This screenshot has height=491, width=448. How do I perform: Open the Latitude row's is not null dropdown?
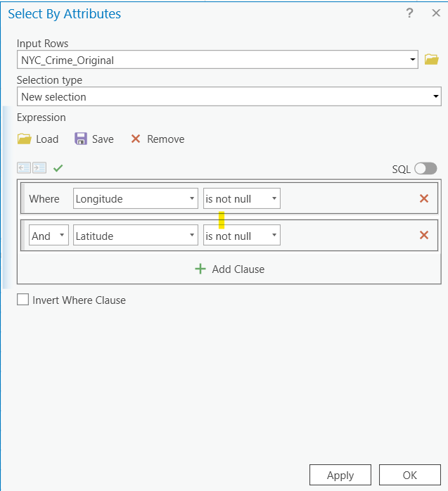point(242,236)
